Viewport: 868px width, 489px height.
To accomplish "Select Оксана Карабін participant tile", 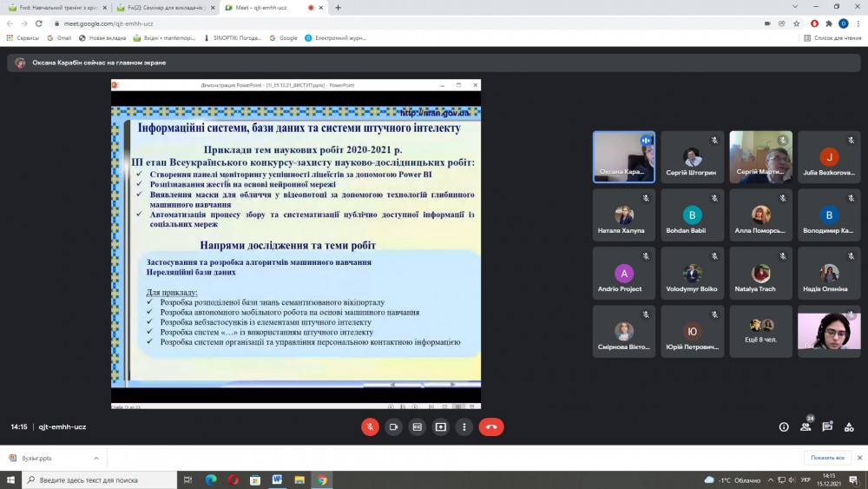I will [624, 157].
